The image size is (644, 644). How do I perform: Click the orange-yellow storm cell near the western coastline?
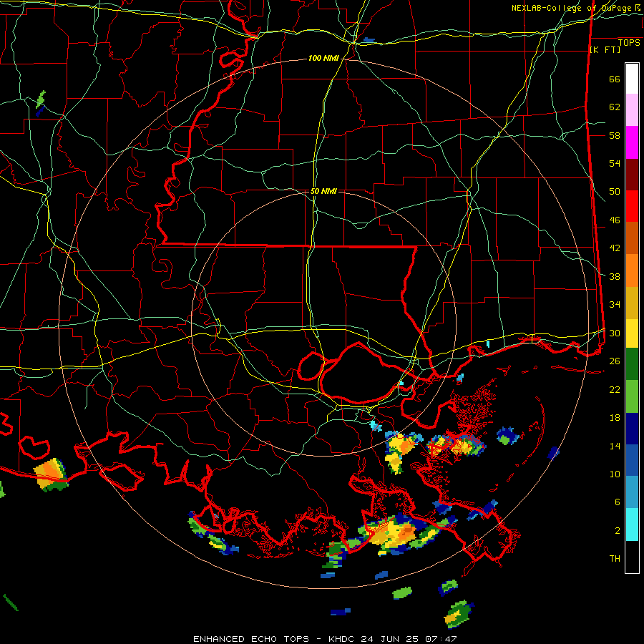click(51, 475)
